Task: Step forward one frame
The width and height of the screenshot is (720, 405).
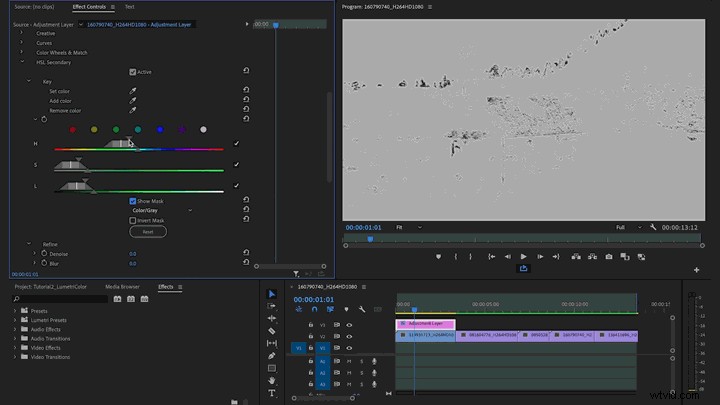Action: [540, 257]
